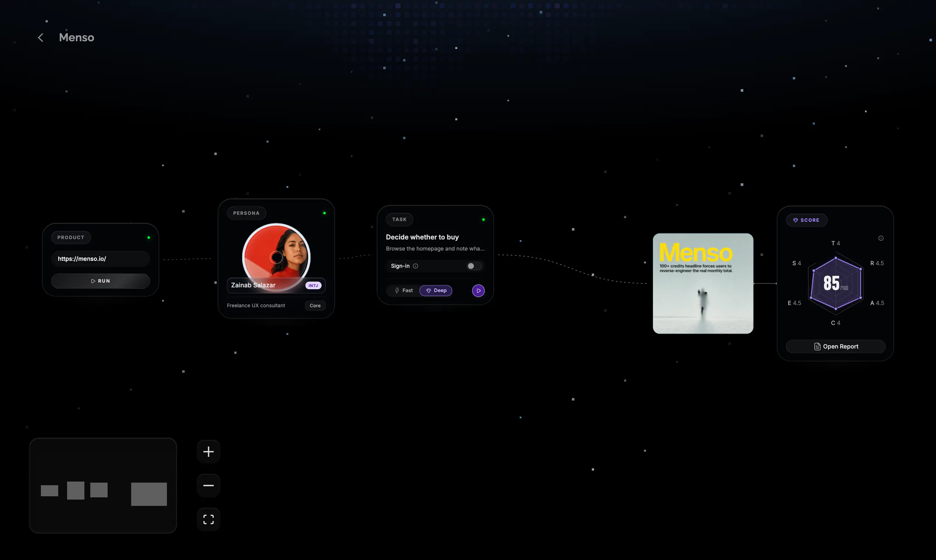The width and height of the screenshot is (936, 560).
Task: Click the info icon in Score card
Action: (x=881, y=238)
